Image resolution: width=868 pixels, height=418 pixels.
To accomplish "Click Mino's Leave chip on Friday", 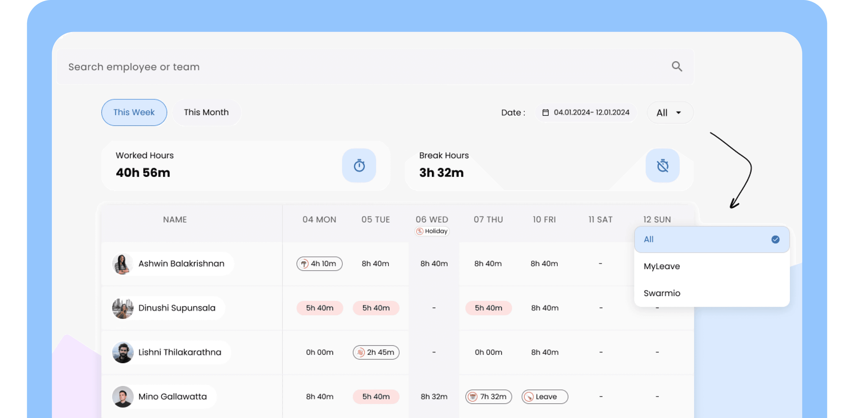I will tap(544, 397).
